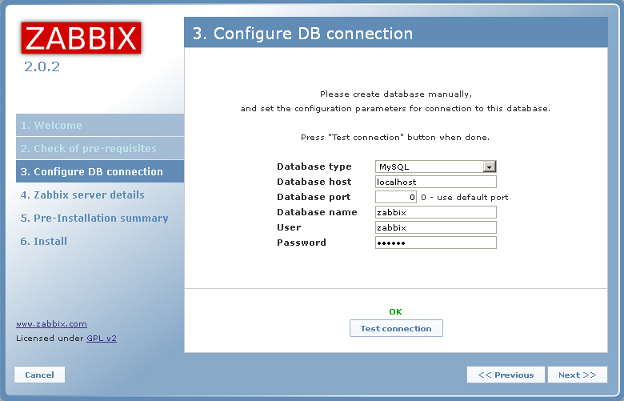Click the green OK status text
The width and height of the screenshot is (624, 401).
395,312
